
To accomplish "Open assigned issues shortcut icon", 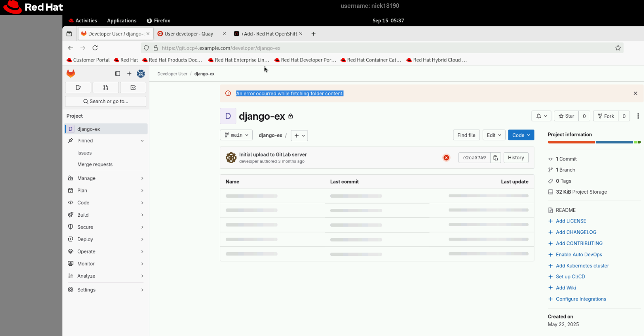I will [x=78, y=88].
